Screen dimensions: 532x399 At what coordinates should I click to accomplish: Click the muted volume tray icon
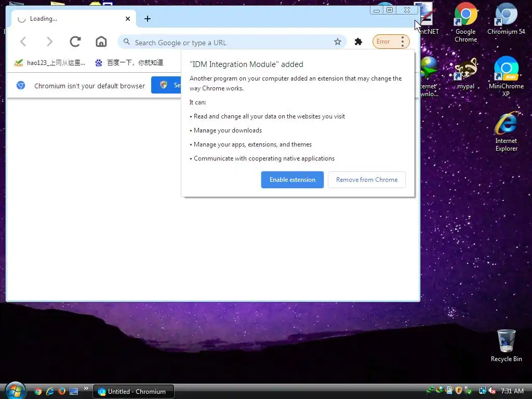493,391
